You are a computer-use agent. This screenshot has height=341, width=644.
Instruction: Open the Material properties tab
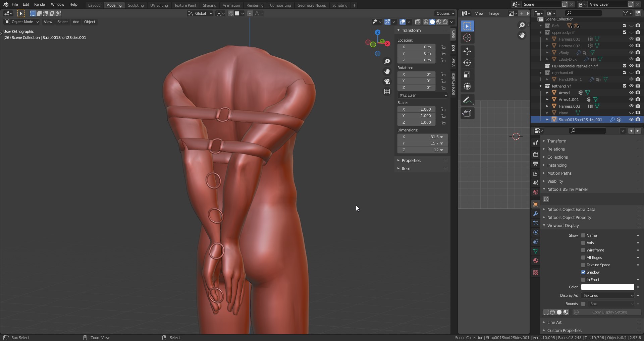click(x=536, y=261)
